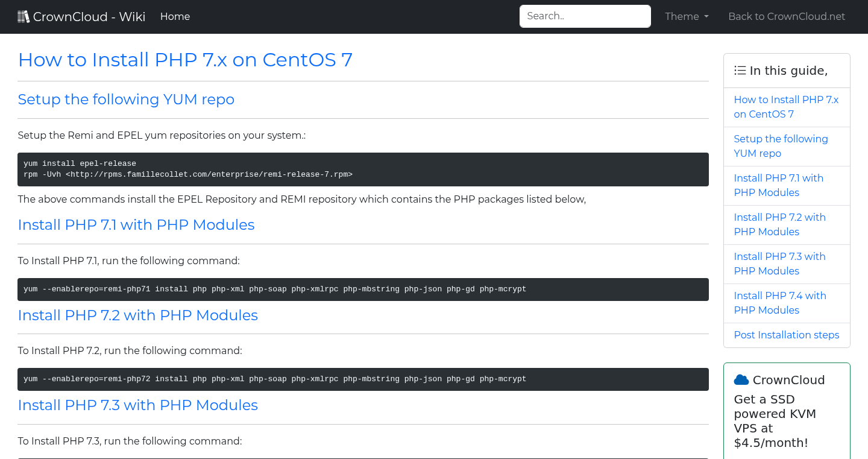Viewport: 868px width, 459px height.
Task: Select 'Install PHP 7.4 with PHP Modules' in the sidebar
Action: coord(780,303)
